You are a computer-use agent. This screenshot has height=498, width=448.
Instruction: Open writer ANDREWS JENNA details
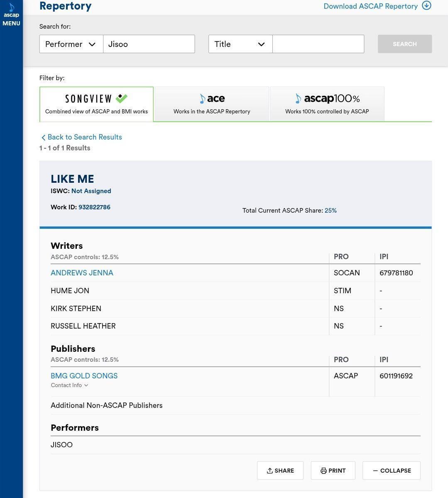(82, 273)
